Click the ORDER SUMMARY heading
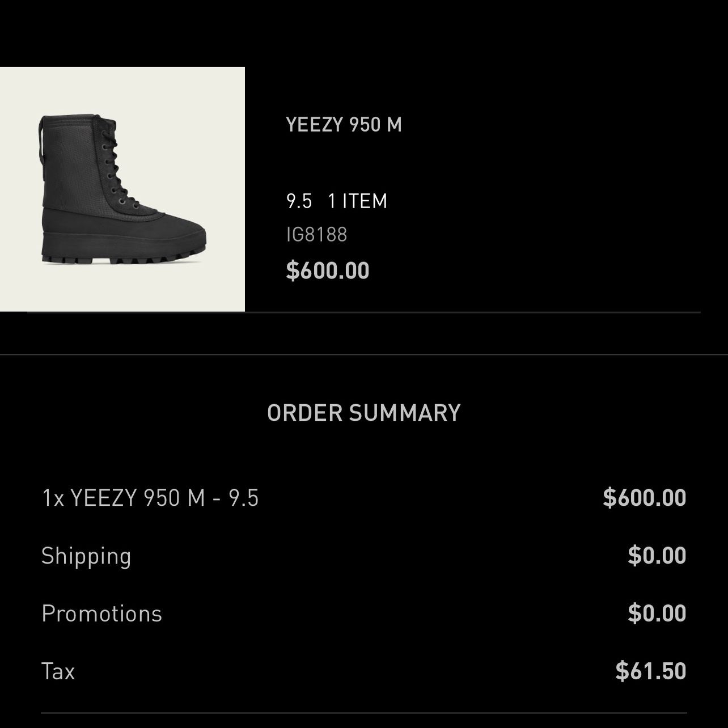Screen dimensions: 728x728 pyautogui.click(x=364, y=413)
